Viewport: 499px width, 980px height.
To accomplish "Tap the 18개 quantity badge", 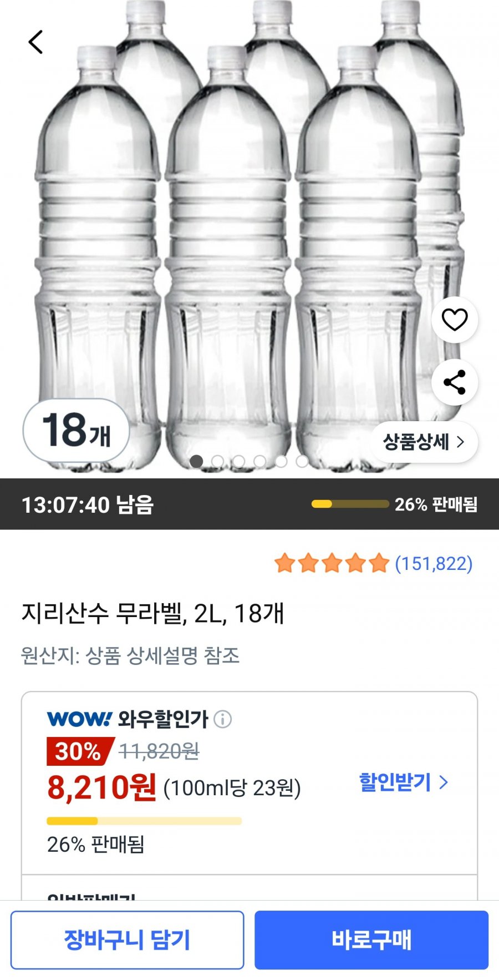I will coord(76,430).
